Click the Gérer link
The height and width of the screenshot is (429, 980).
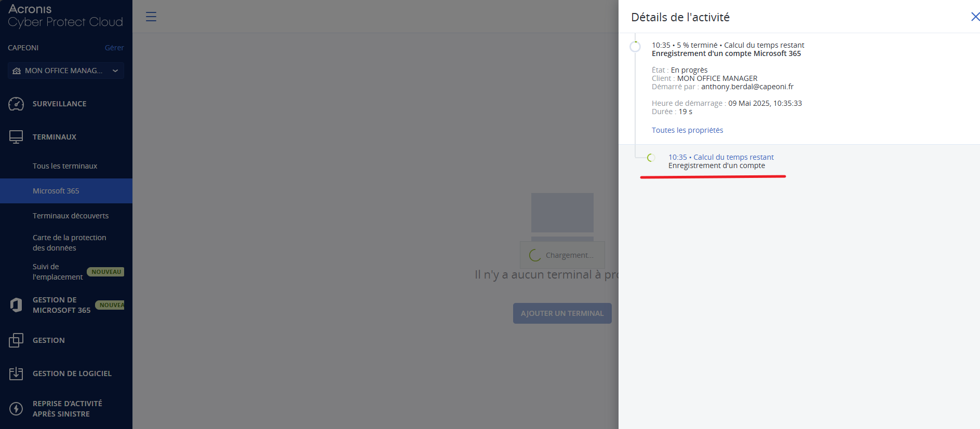tap(114, 48)
